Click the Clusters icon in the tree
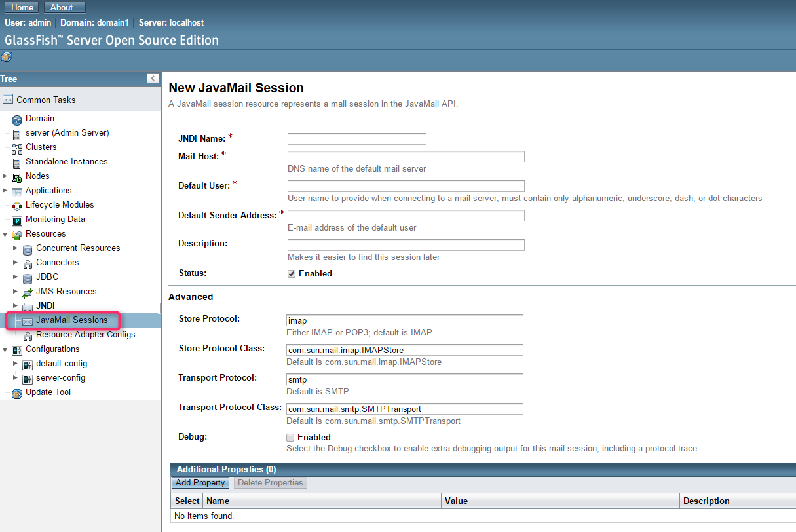 tap(16, 147)
